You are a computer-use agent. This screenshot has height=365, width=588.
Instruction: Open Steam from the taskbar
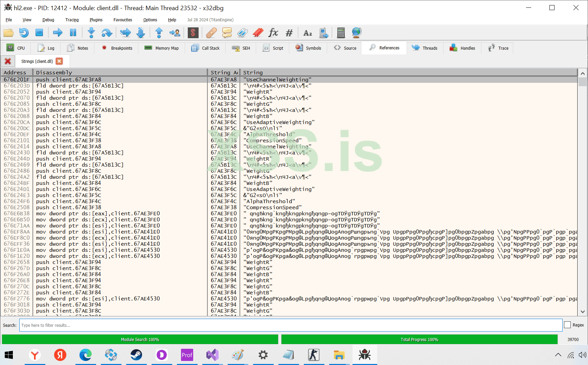tap(136, 355)
